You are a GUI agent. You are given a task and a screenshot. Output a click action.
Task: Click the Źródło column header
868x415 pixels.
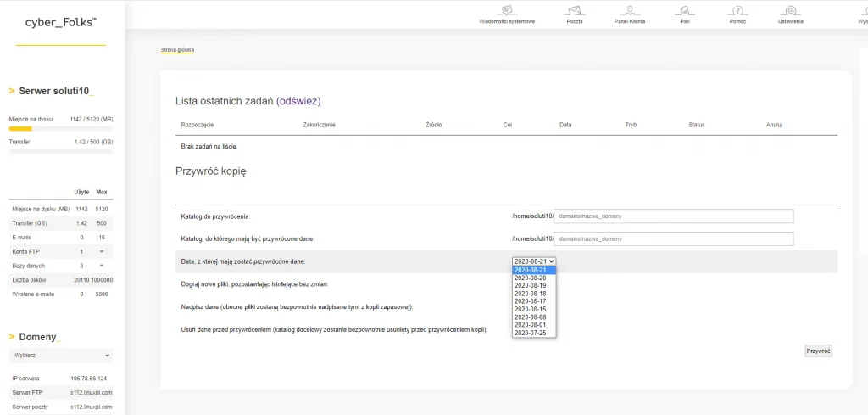tap(433, 126)
